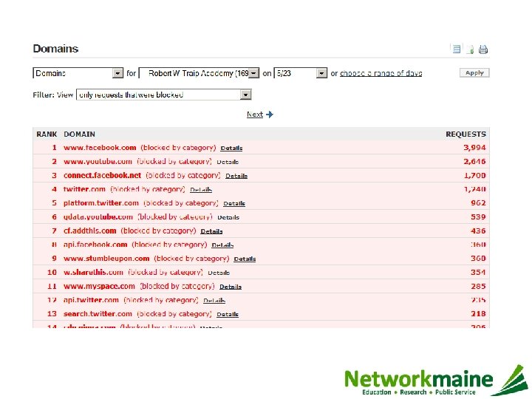Click the twitter.com domain in rank 4
Image resolution: width=532 pixels, height=399 pixels.
(84, 189)
